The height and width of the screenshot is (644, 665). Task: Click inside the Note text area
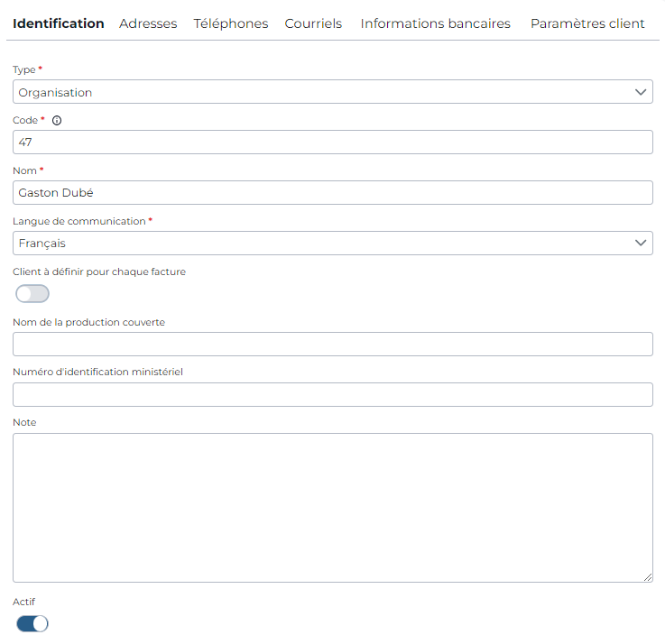(332, 508)
